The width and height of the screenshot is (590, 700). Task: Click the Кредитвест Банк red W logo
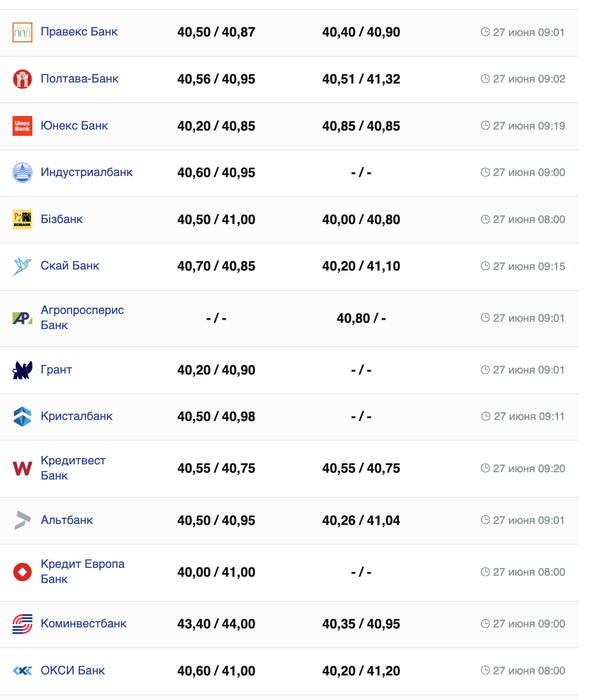(x=22, y=468)
